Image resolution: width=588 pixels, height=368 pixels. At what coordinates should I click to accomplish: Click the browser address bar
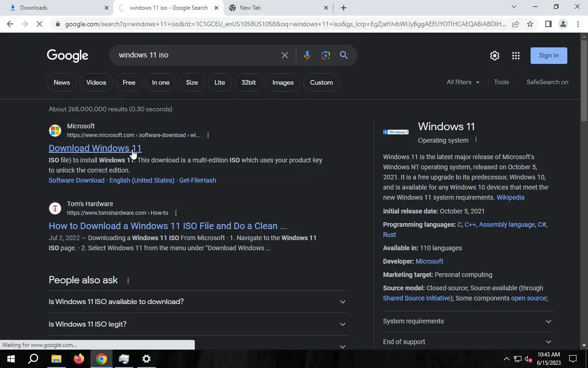285,24
